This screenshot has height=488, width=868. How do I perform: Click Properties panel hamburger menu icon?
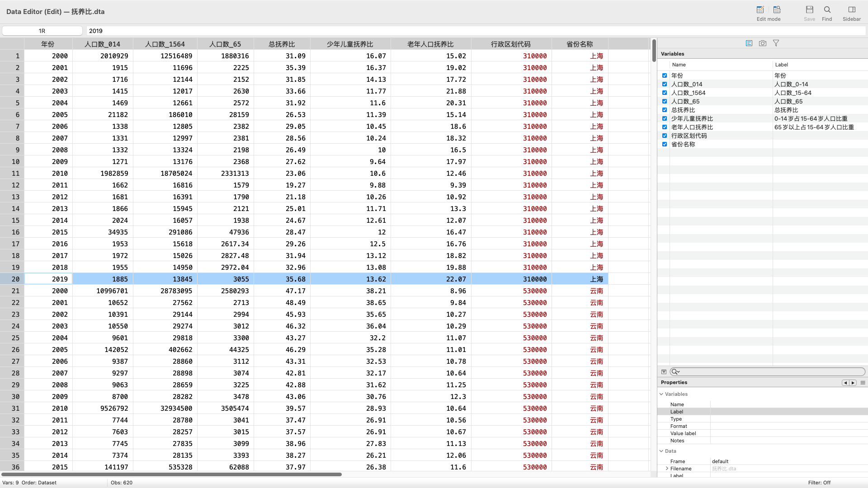[863, 383]
